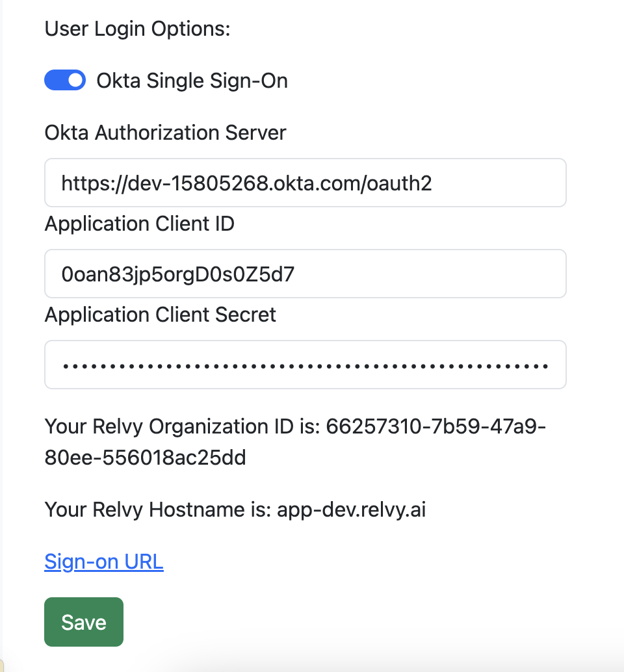The height and width of the screenshot is (672, 624).
Task: Click the Relvy Organization ID text
Action: pyautogui.click(x=295, y=442)
